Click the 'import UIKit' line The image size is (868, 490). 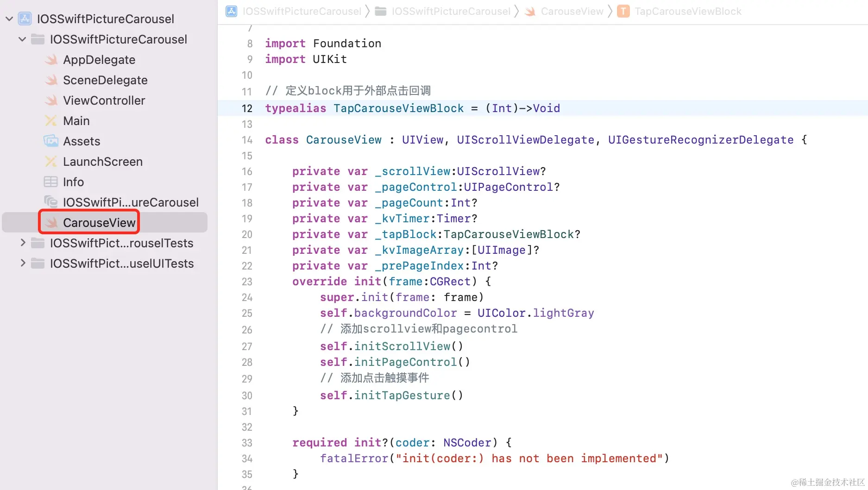coord(306,59)
